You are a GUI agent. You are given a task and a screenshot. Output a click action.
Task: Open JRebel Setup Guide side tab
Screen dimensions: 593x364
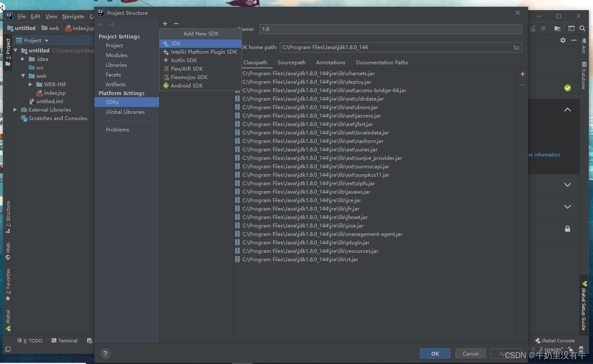pos(584,306)
